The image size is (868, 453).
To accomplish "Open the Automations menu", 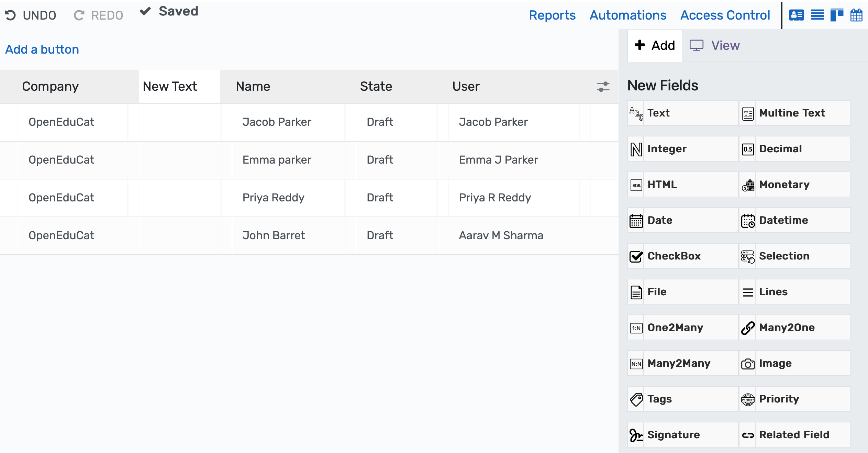I will point(628,15).
